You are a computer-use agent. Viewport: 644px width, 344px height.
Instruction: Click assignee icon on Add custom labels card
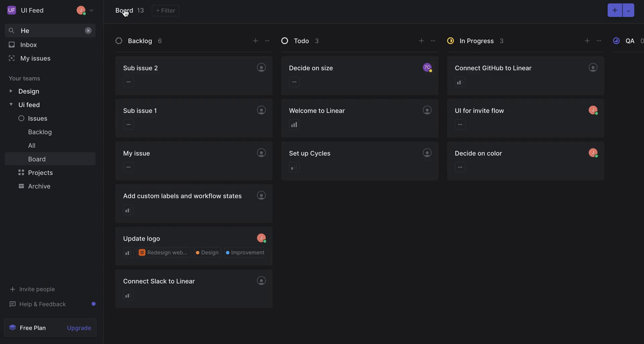click(261, 195)
